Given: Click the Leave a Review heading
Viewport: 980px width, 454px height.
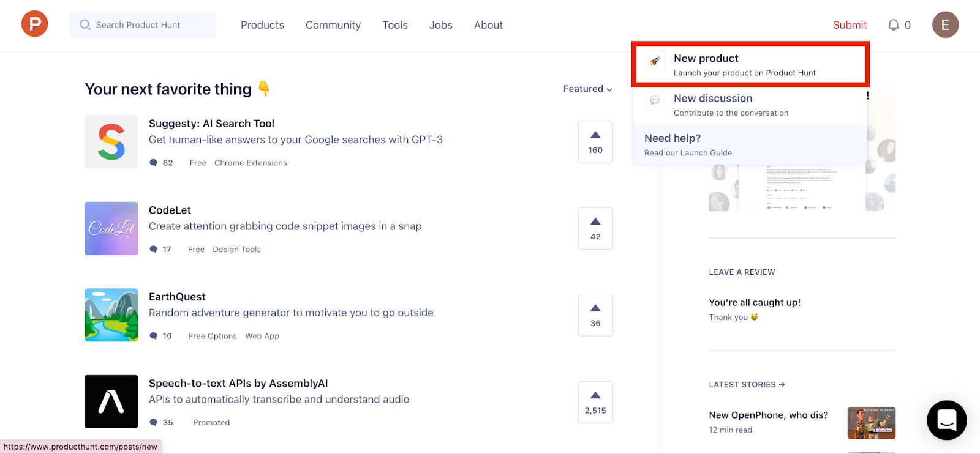Looking at the screenshot, I should [x=742, y=272].
